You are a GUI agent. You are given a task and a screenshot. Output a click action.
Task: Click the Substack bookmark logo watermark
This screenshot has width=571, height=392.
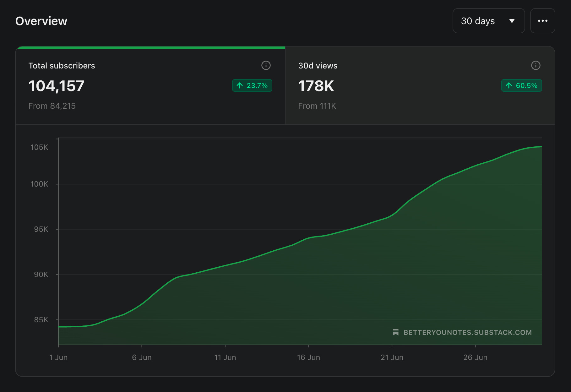click(x=396, y=332)
